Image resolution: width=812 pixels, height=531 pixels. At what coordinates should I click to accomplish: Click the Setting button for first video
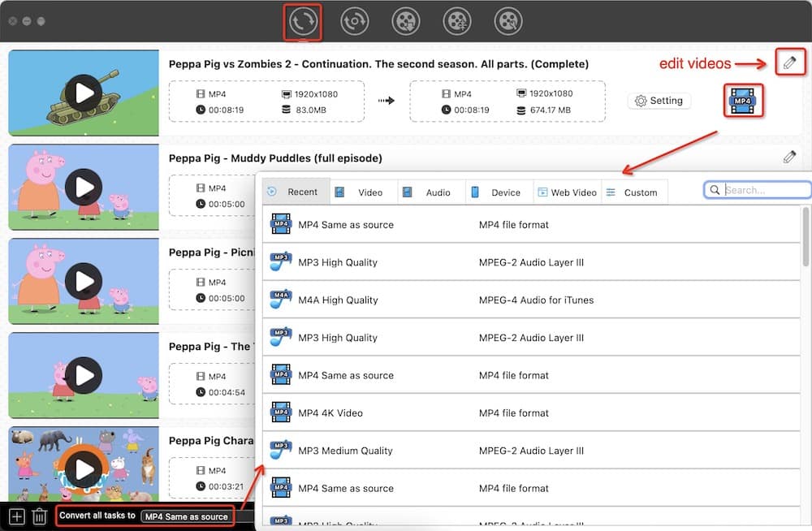pyautogui.click(x=659, y=101)
